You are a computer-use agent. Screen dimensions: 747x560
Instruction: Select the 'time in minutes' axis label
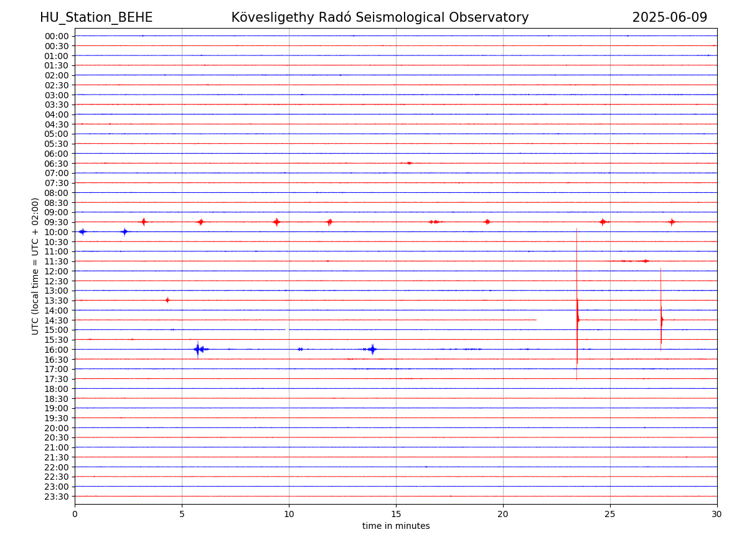[396, 526]
